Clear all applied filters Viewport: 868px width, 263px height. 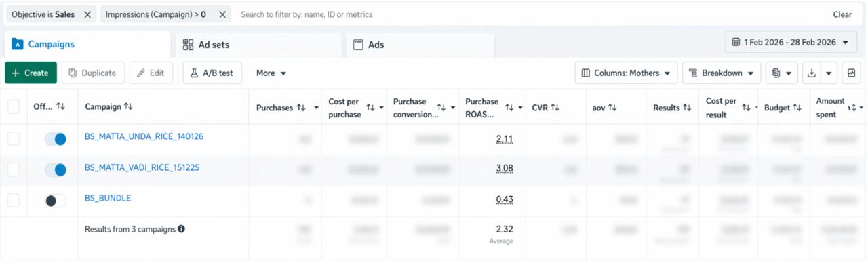tap(842, 14)
